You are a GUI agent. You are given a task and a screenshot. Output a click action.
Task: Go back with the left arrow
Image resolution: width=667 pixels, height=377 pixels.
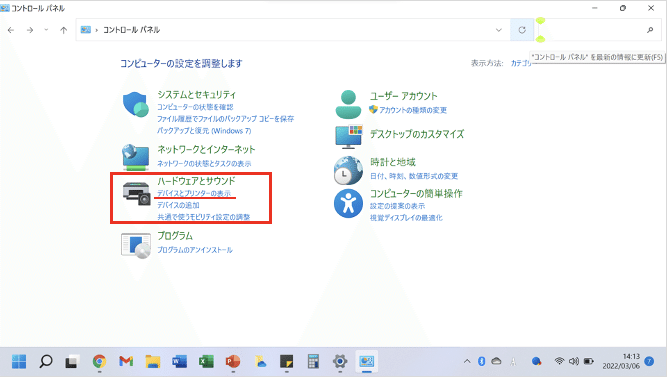pyautogui.click(x=11, y=30)
